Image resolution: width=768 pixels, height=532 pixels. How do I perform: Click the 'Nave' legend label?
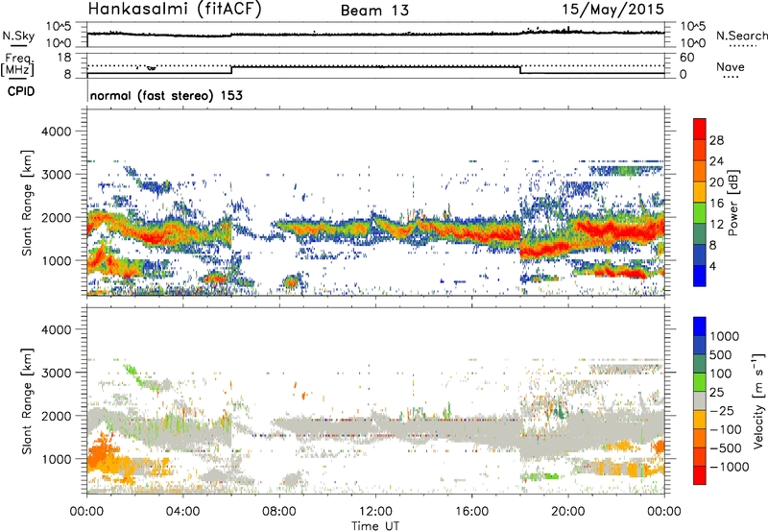pos(731,66)
